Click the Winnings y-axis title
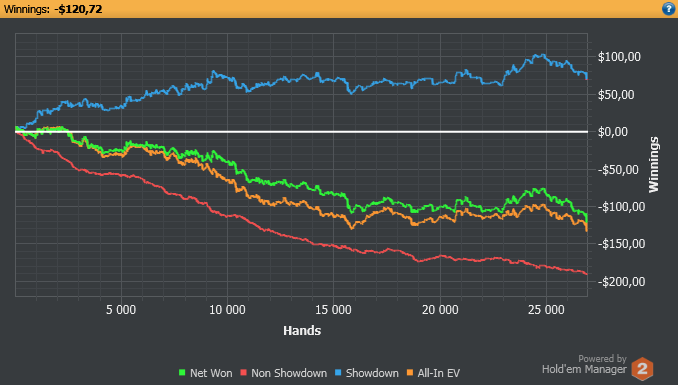678x385 pixels. click(653, 164)
